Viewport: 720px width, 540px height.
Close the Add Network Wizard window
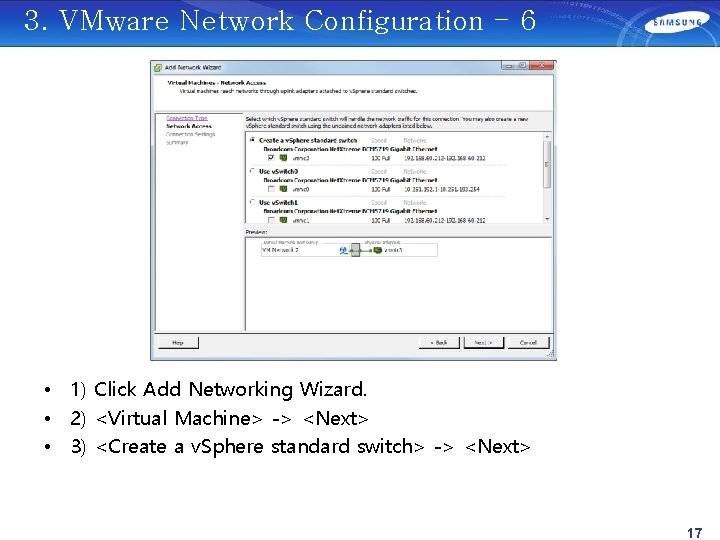tap(542, 66)
